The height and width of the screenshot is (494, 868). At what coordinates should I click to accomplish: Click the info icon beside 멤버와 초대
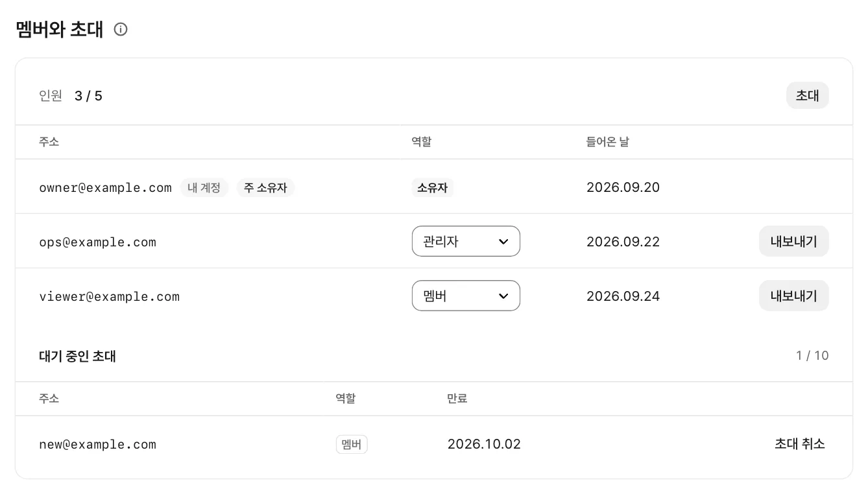pyautogui.click(x=121, y=29)
